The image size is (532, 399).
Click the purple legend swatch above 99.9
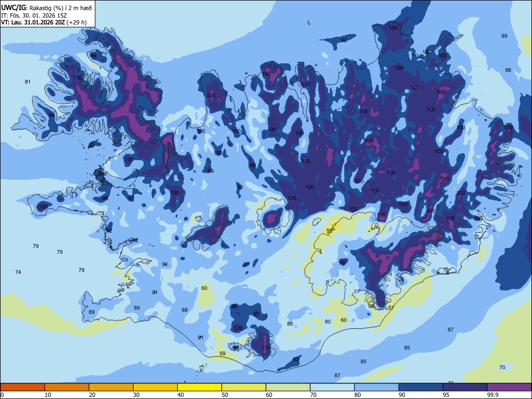pos(509,387)
